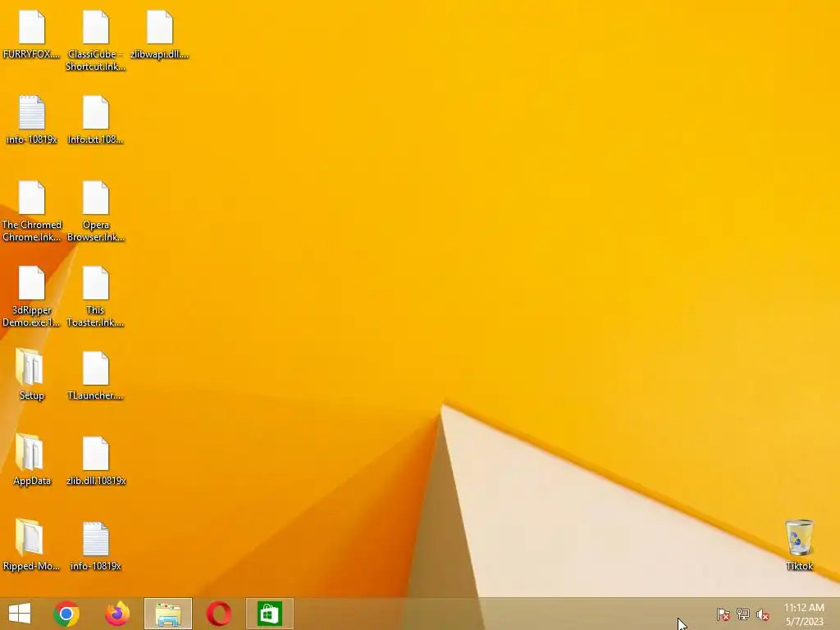Open File Explorer from the taskbar
Image resolution: width=840 pixels, height=630 pixels.
(x=168, y=614)
